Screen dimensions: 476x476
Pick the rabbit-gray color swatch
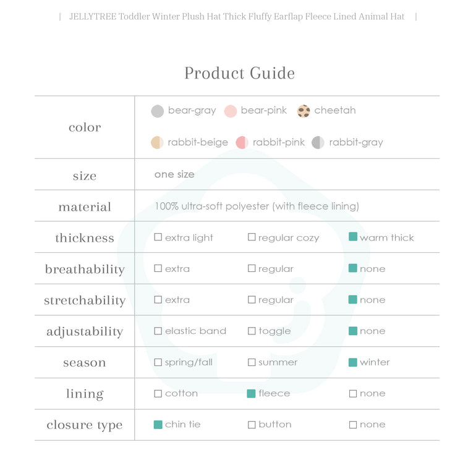coord(318,143)
